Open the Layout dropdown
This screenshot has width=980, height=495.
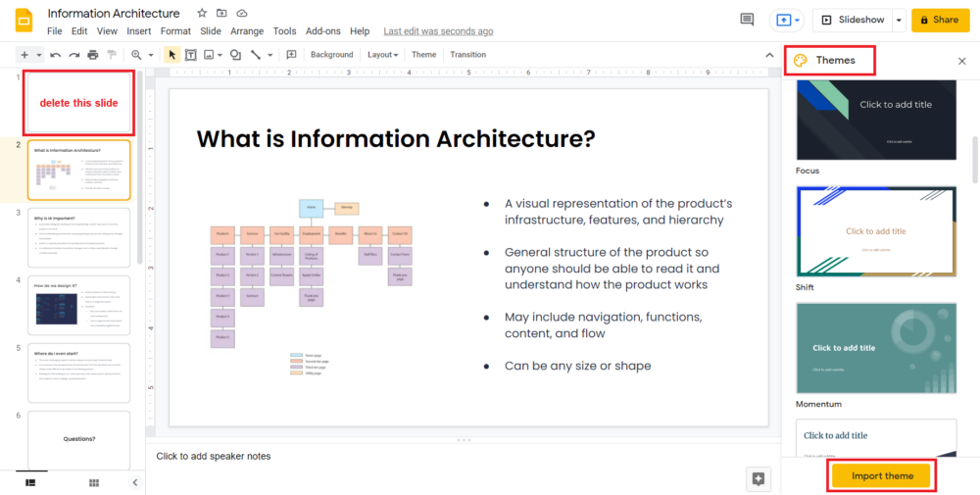click(382, 55)
